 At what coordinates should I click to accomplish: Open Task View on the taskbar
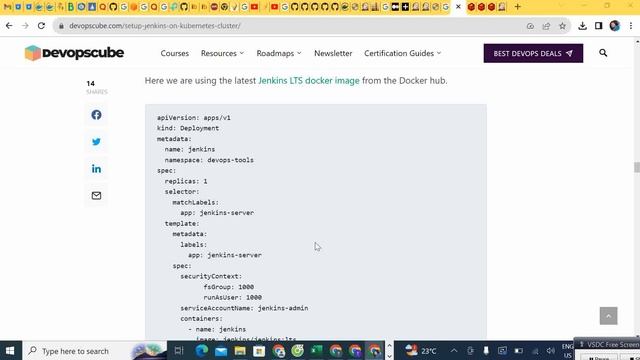coord(179,351)
